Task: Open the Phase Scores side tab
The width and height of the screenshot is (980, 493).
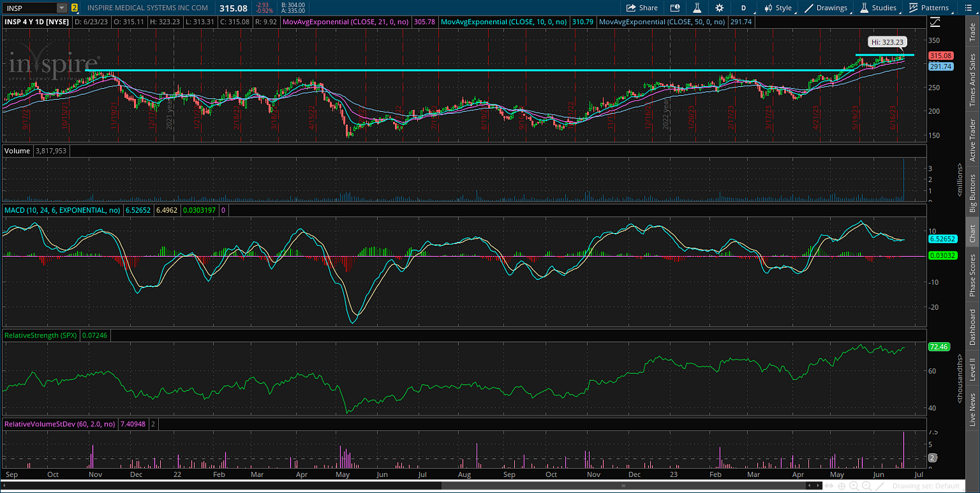Action: 973,275
